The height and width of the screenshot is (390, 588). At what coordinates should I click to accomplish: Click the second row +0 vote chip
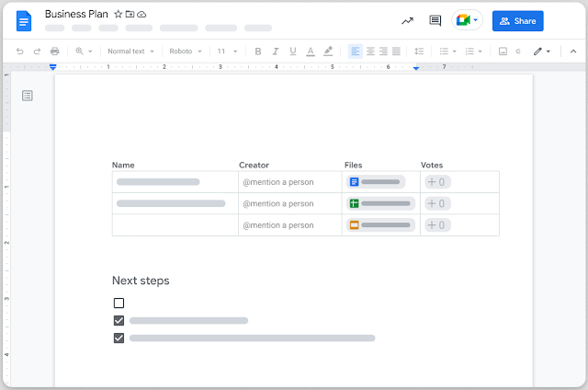[437, 203]
